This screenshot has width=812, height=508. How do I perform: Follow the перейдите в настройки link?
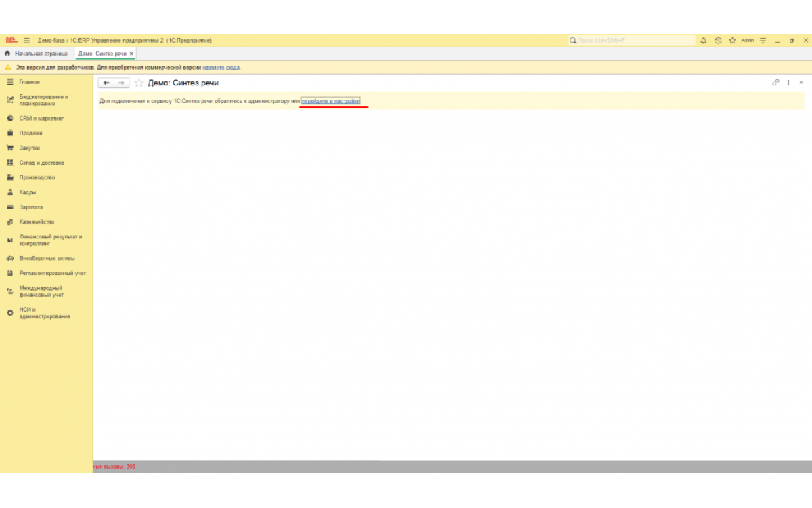[331, 101]
